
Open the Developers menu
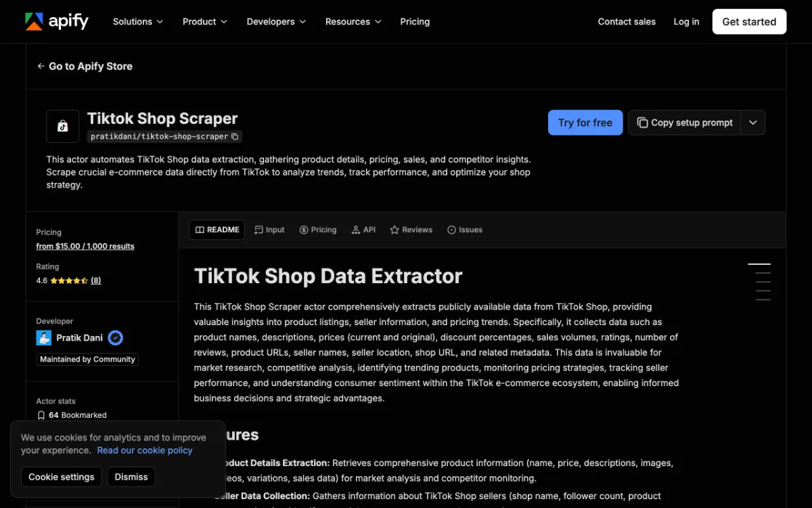point(276,22)
